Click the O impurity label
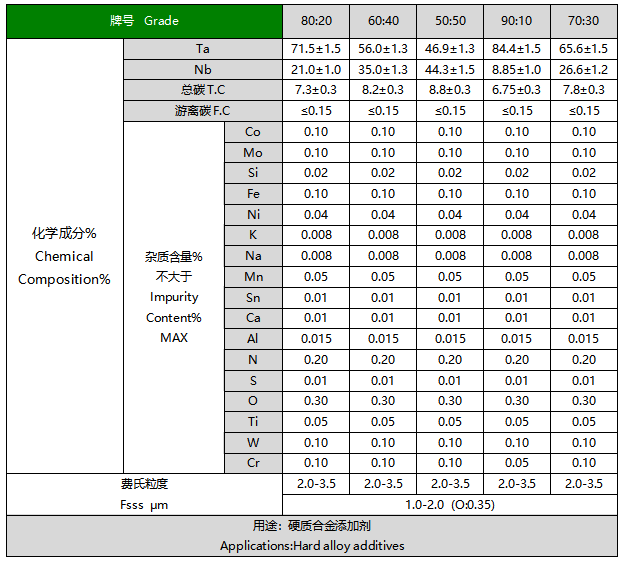This screenshot has height=563, width=625. pos(253,401)
